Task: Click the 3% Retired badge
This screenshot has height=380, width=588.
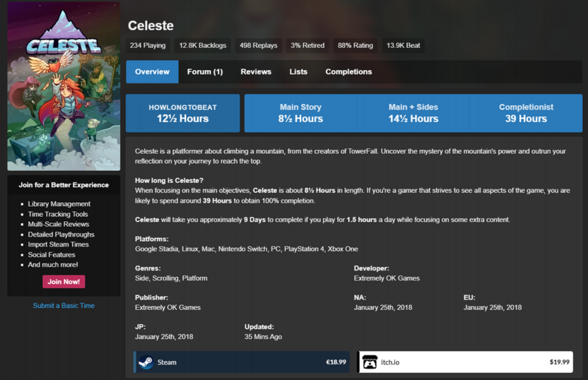Action: click(x=307, y=45)
